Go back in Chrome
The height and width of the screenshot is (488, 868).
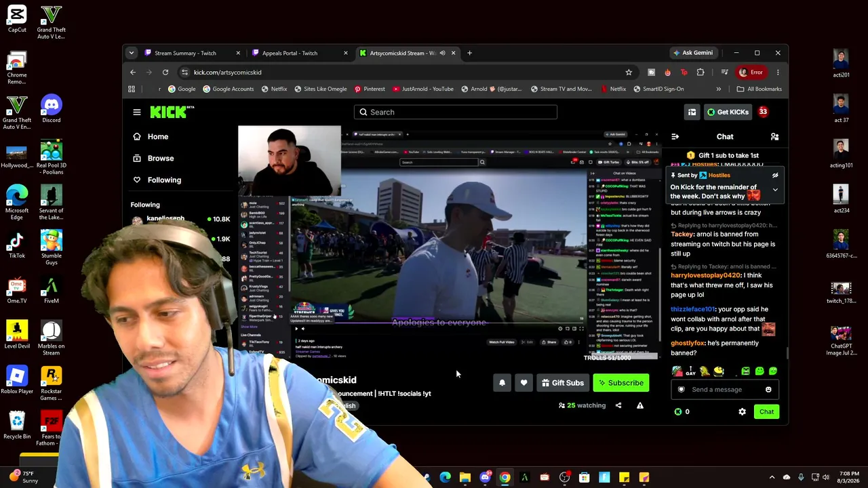(x=133, y=73)
